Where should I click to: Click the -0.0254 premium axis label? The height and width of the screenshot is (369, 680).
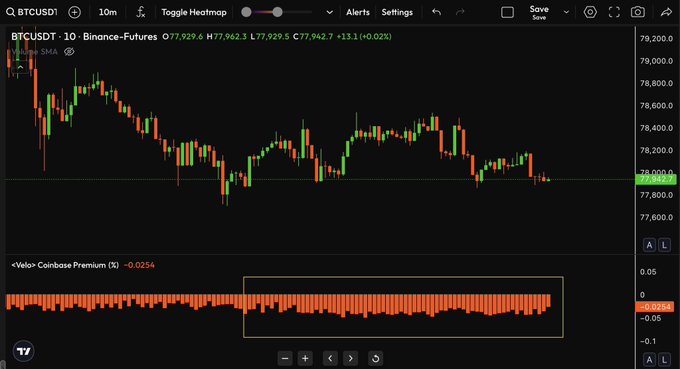click(655, 307)
